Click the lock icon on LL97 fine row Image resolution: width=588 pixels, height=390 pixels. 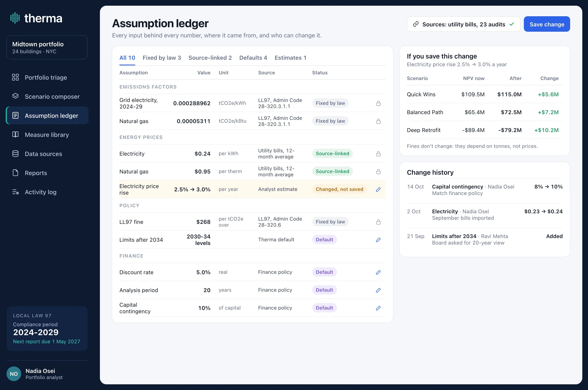click(x=378, y=222)
